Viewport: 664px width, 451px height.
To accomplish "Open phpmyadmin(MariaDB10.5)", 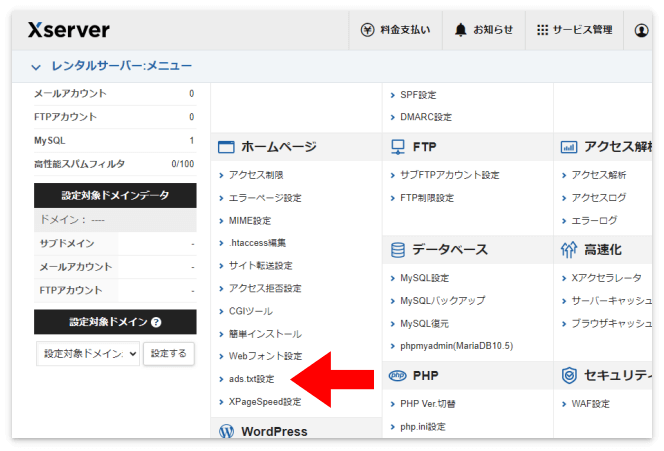I will click(x=456, y=346).
